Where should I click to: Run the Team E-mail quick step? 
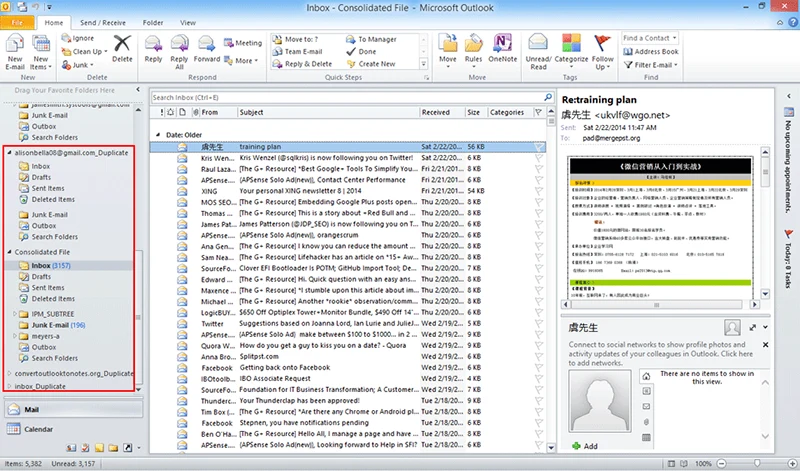(298, 52)
